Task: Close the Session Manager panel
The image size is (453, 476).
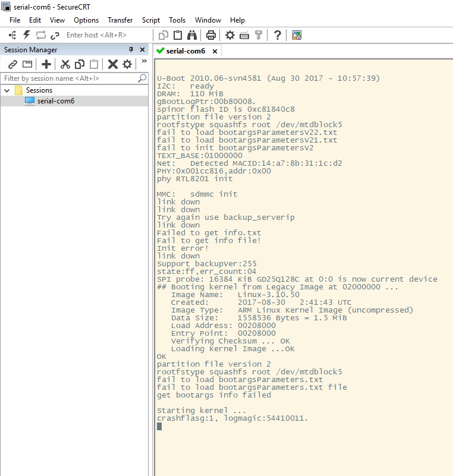Action: click(x=143, y=50)
